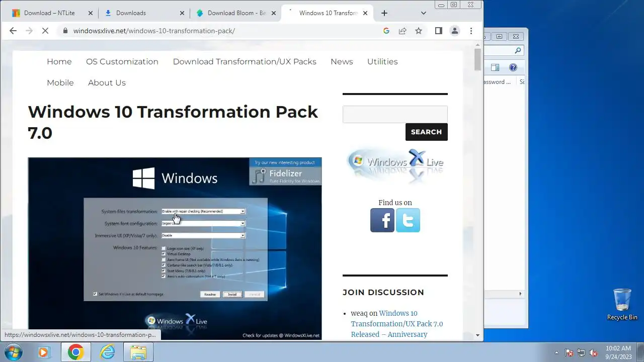Open the Recycle Bin desktop icon
Viewport: 644px width, 362px height.
[x=622, y=305]
